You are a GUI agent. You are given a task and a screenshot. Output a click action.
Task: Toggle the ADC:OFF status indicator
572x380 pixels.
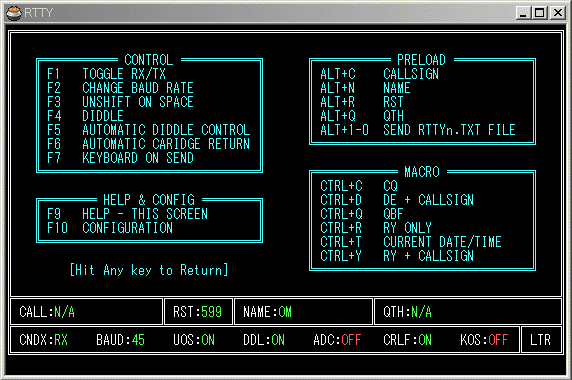pyautogui.click(x=337, y=340)
